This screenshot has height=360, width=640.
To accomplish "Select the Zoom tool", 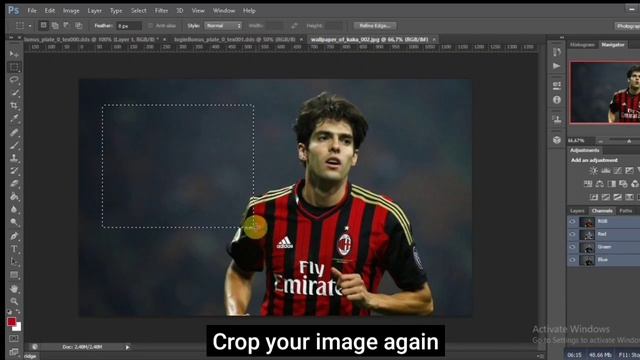I will click(14, 301).
